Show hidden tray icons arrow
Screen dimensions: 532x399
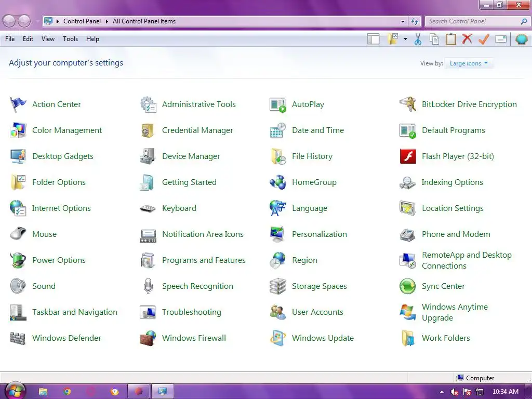[442, 392]
